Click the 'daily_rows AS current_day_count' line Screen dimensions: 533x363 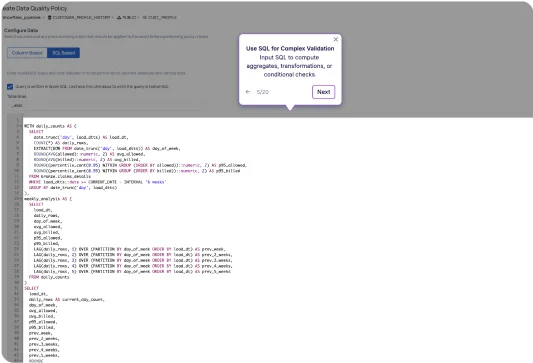point(67,299)
